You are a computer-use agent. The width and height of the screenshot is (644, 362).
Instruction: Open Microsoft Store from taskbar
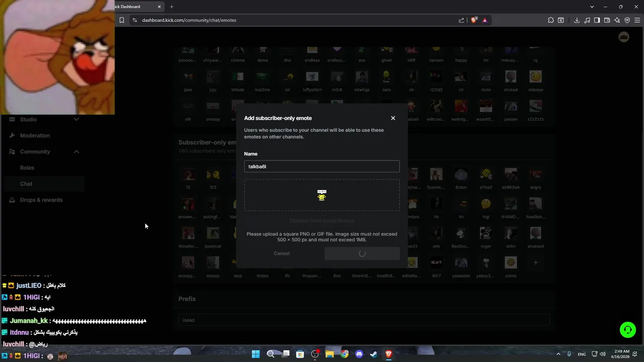point(300,354)
